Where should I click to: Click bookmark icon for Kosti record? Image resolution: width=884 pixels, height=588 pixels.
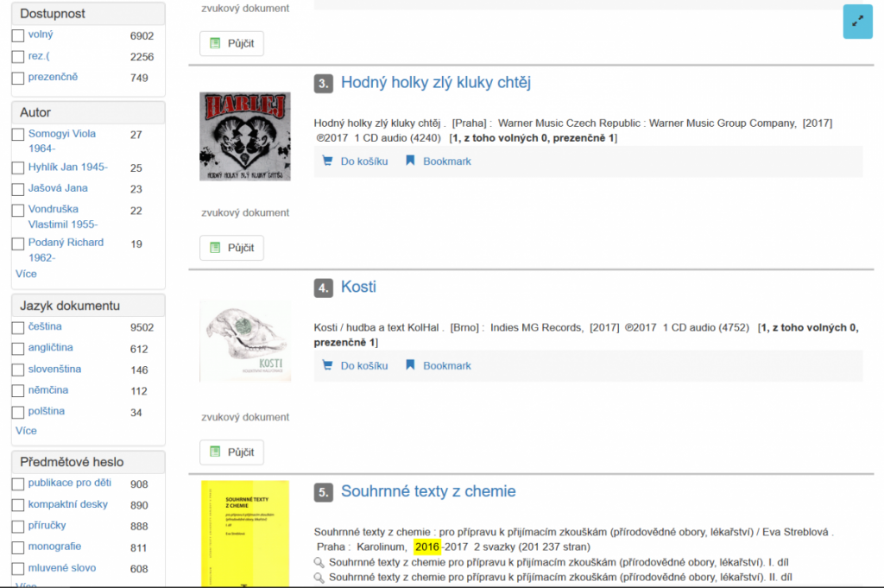pyautogui.click(x=411, y=365)
